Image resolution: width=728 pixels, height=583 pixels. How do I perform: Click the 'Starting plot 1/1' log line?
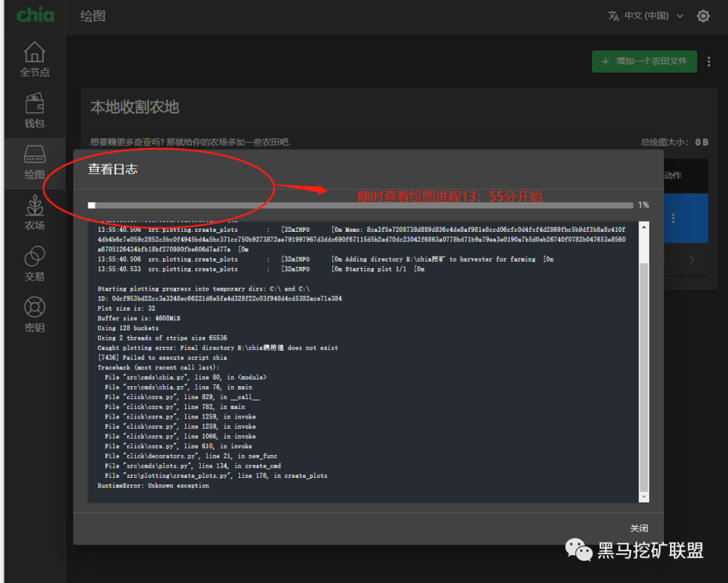(x=261, y=269)
